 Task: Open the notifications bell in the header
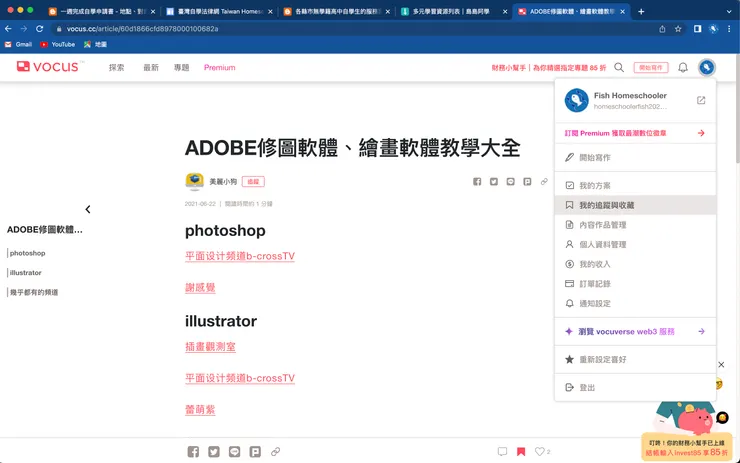682,67
